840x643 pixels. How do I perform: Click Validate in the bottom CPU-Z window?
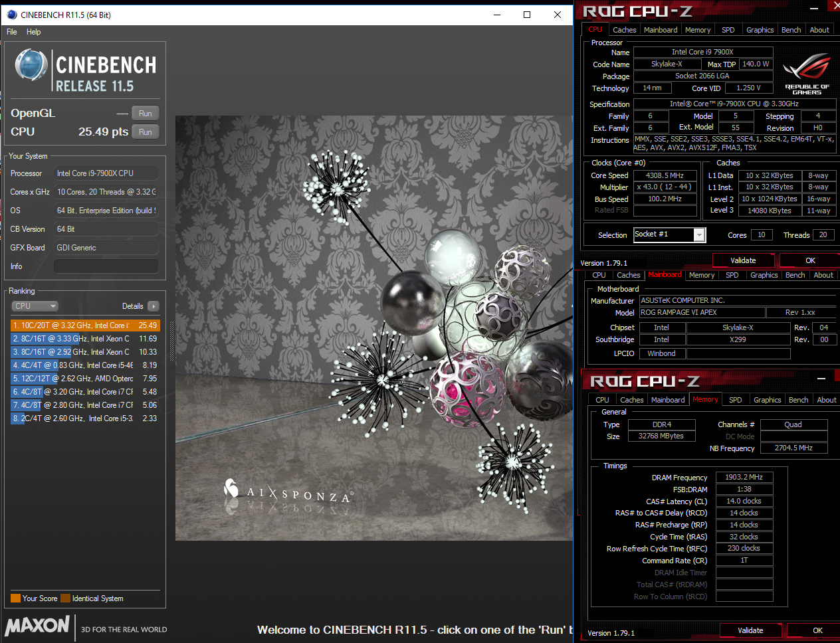(x=750, y=630)
